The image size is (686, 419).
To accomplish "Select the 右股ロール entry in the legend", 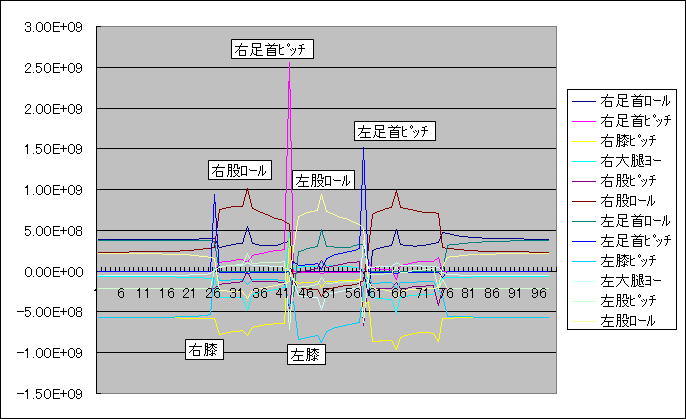I will (x=614, y=201).
